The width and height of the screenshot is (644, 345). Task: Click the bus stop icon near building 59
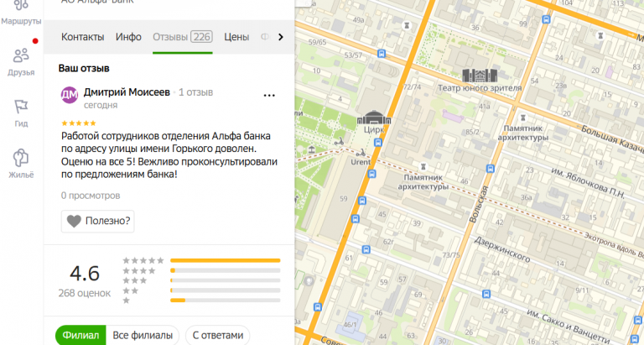[x=362, y=201]
